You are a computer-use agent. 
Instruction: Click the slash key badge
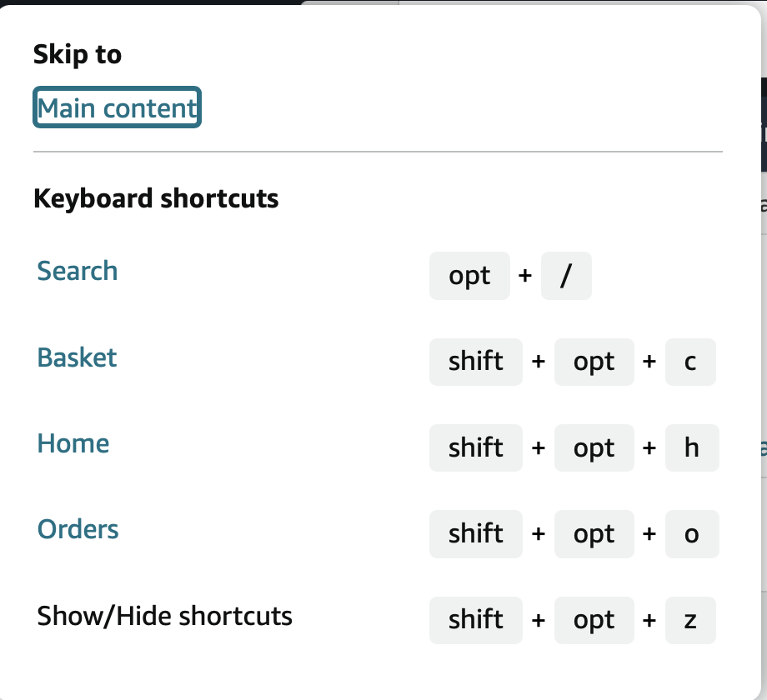(x=566, y=276)
